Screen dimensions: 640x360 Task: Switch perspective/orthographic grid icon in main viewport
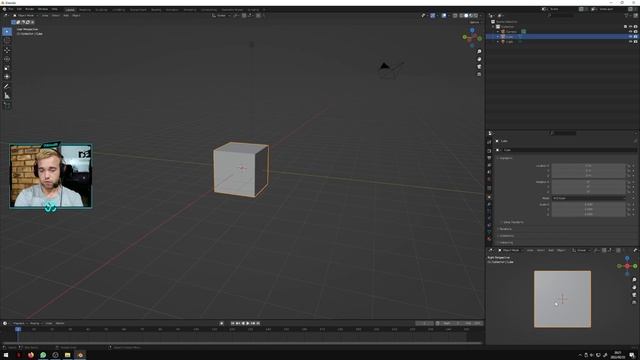pyautogui.click(x=479, y=75)
